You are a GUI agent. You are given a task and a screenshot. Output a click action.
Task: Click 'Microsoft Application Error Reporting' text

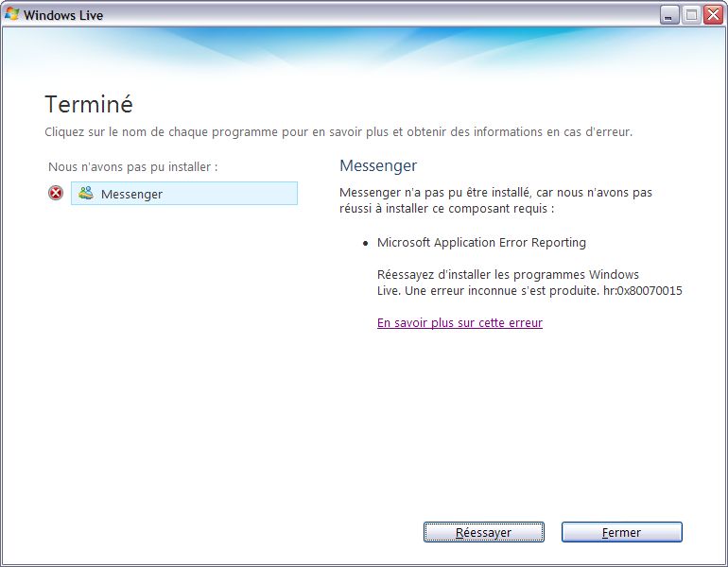[x=481, y=243]
